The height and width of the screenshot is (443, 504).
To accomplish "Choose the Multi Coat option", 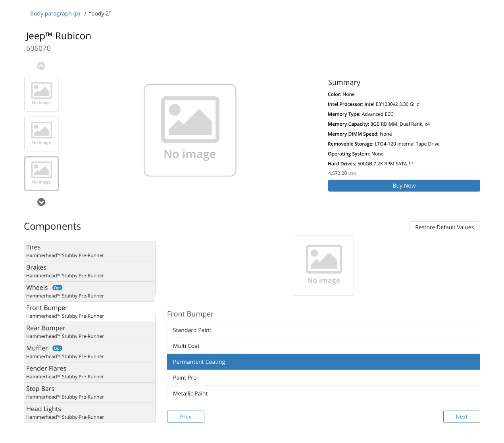I will (x=323, y=346).
